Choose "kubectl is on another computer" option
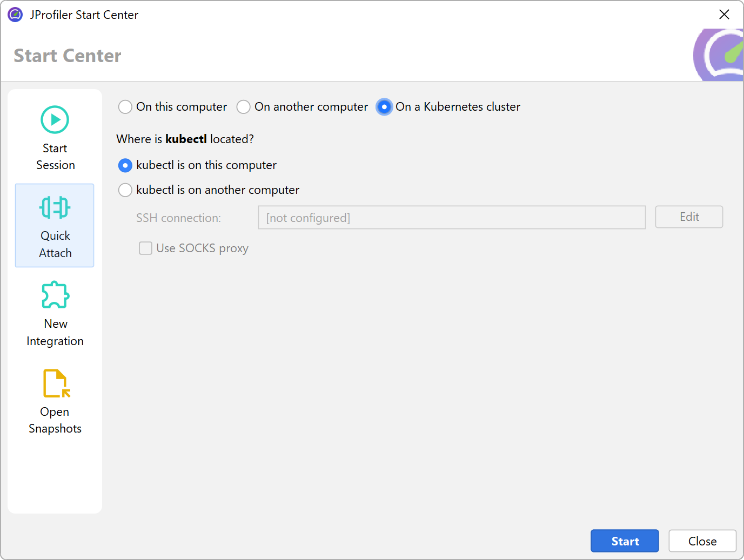The height and width of the screenshot is (560, 744). (x=125, y=190)
